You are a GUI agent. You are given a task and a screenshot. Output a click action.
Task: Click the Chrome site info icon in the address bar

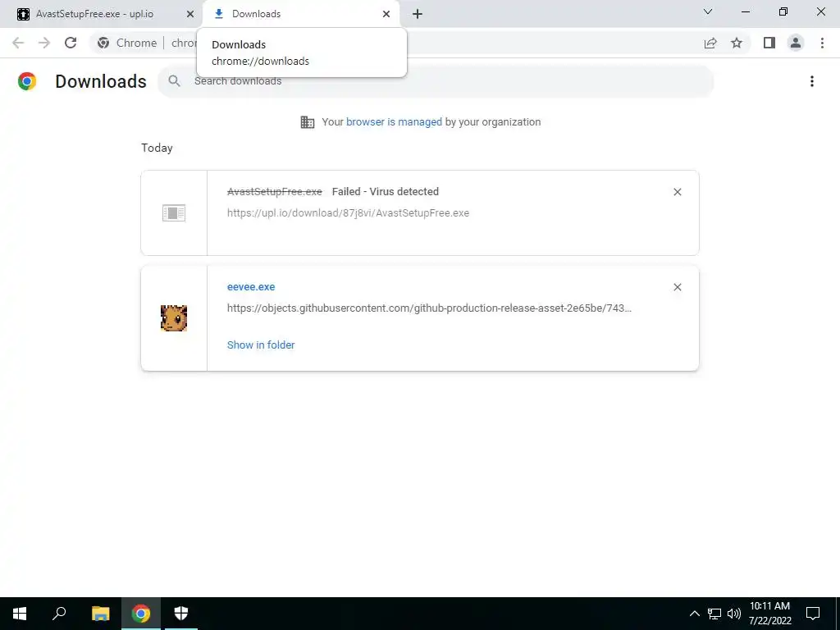pos(103,43)
